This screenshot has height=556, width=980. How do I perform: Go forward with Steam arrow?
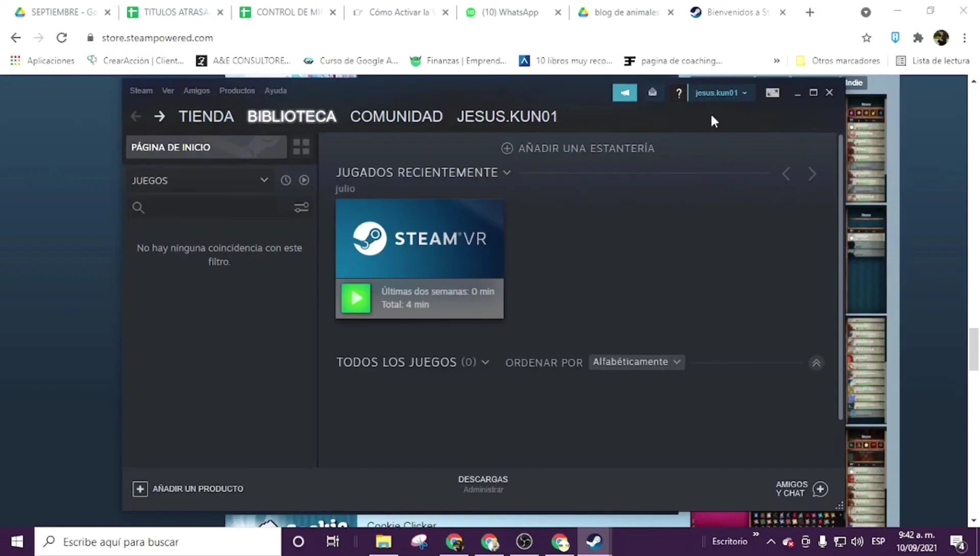click(x=159, y=116)
